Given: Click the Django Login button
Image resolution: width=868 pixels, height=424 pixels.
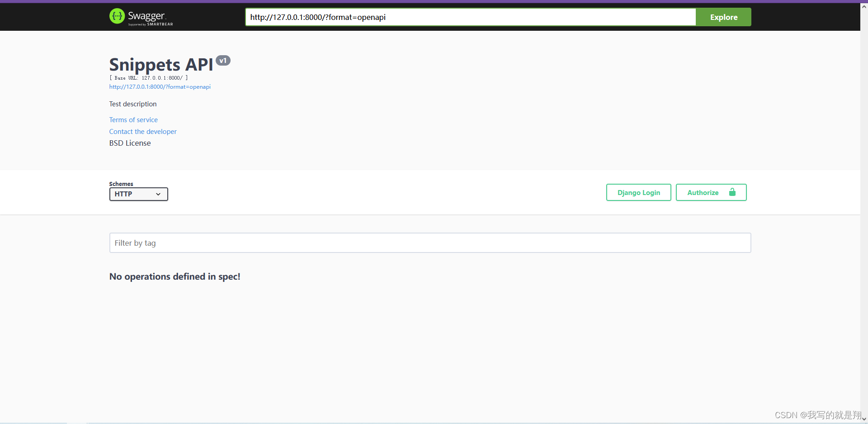Looking at the screenshot, I should pos(638,192).
